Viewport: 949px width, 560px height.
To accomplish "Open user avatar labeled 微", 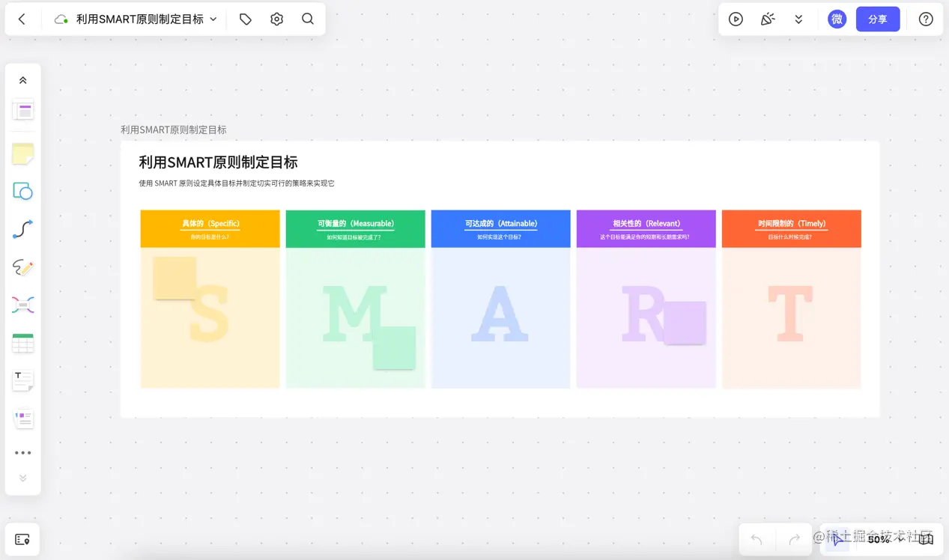I will pyautogui.click(x=837, y=19).
